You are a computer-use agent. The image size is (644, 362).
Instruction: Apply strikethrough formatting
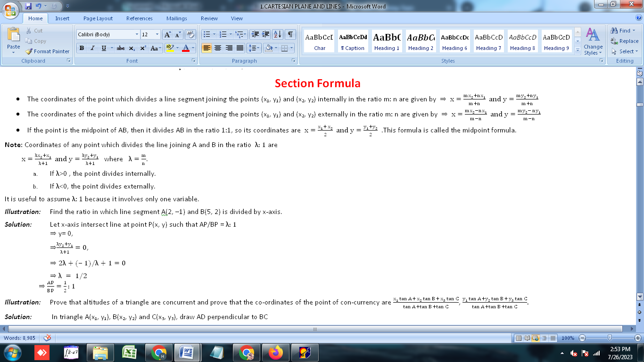[121, 48]
